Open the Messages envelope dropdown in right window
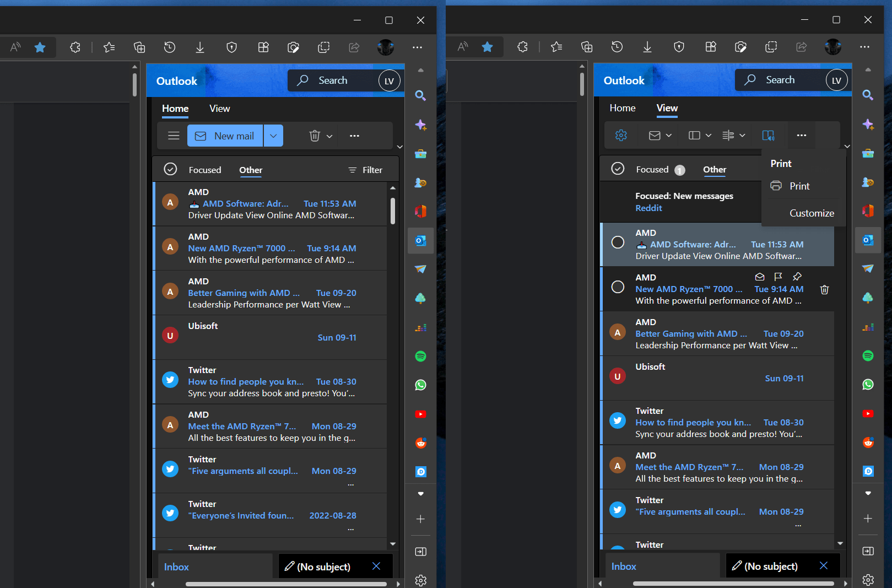Screen dimensions: 892x588 [x=660, y=136]
